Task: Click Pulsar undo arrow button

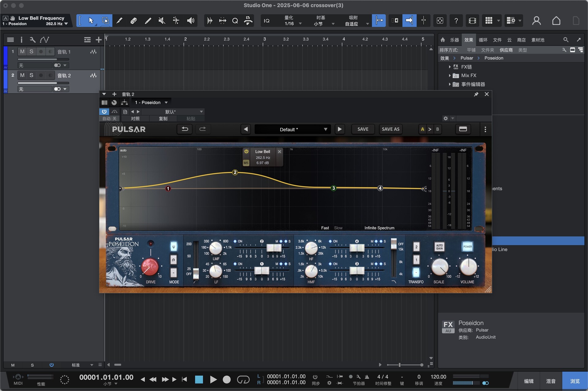Action: [185, 129]
